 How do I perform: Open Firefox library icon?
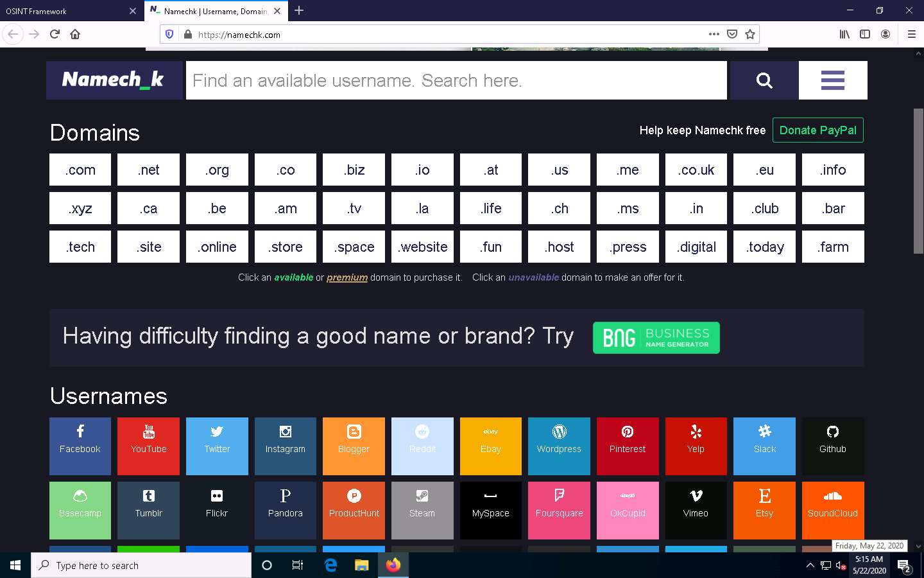[844, 34]
